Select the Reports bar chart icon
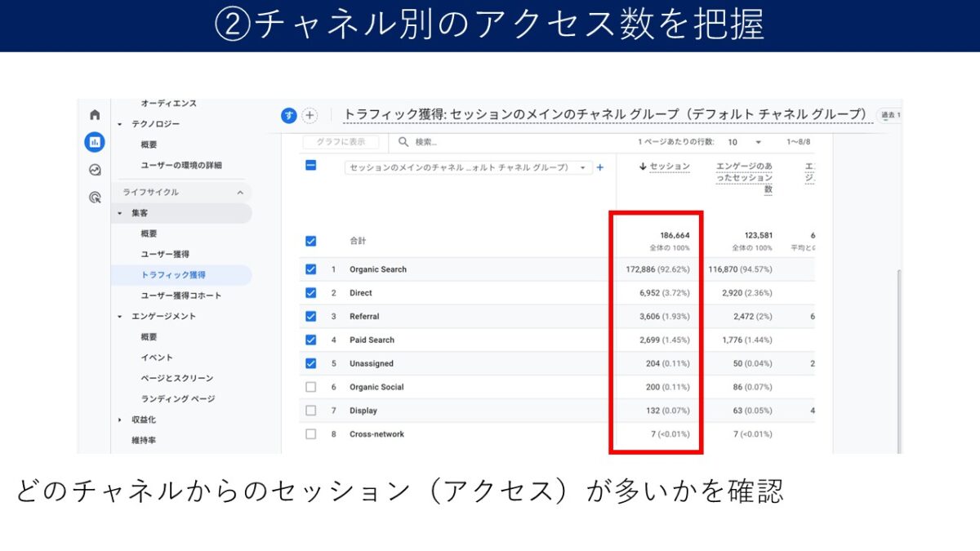Viewport: 980px width, 551px height. point(95,142)
